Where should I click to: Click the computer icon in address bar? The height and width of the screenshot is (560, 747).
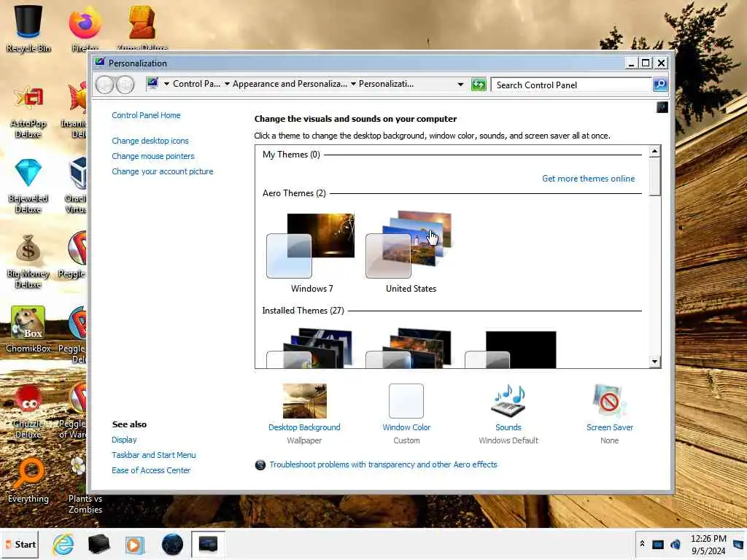tap(152, 84)
